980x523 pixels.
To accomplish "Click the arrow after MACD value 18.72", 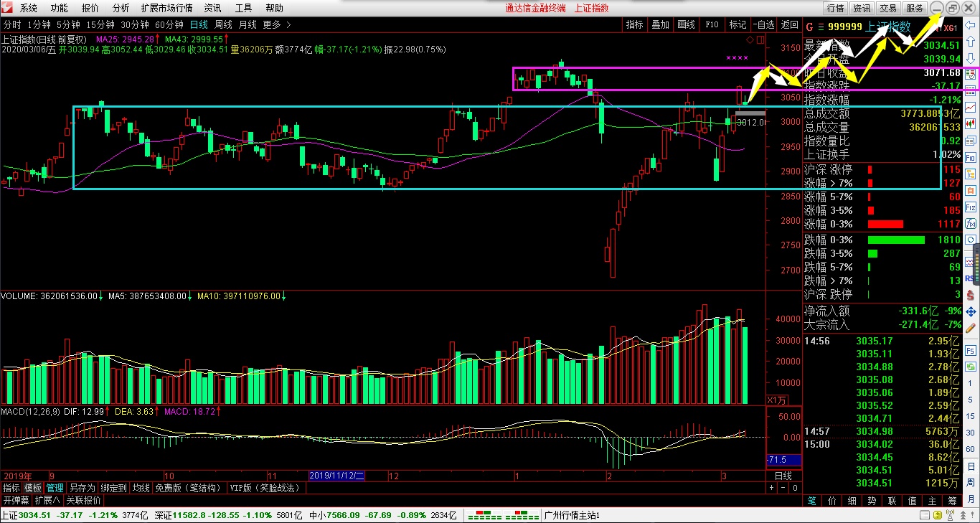I will click(217, 412).
